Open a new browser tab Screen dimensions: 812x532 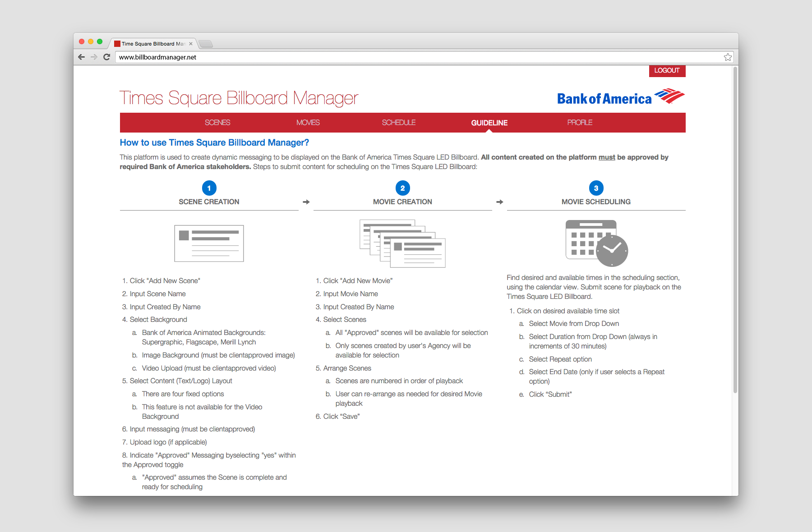206,44
